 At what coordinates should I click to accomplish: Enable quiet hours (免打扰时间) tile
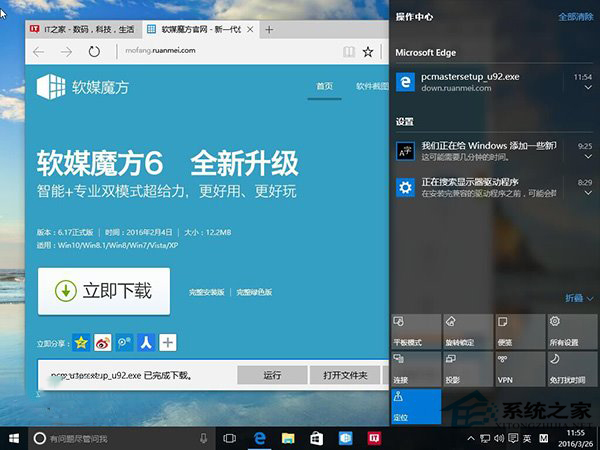coord(569,368)
